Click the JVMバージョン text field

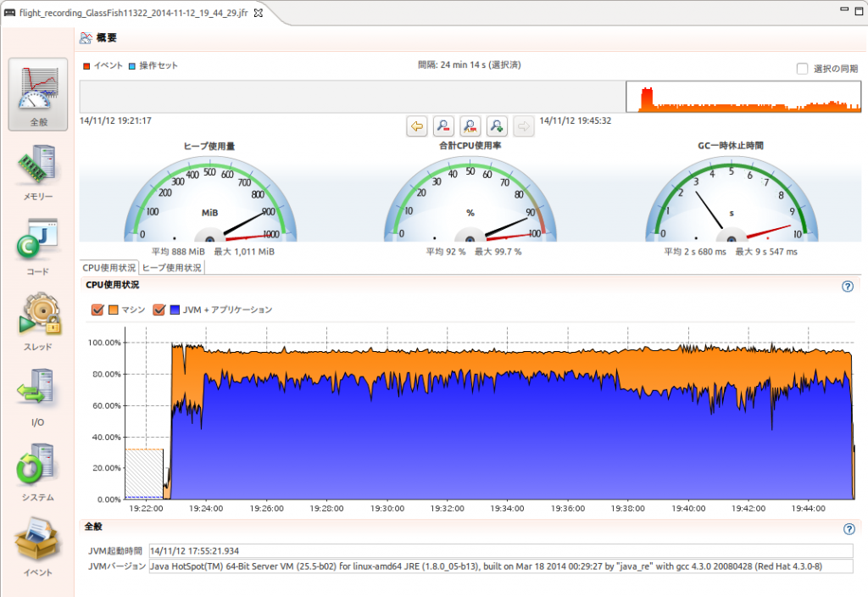(500, 566)
